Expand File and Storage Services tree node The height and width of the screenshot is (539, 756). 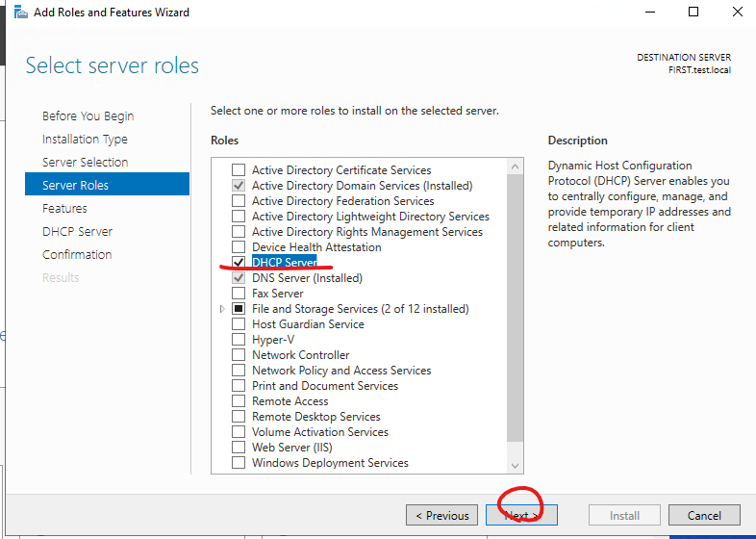[222, 309]
